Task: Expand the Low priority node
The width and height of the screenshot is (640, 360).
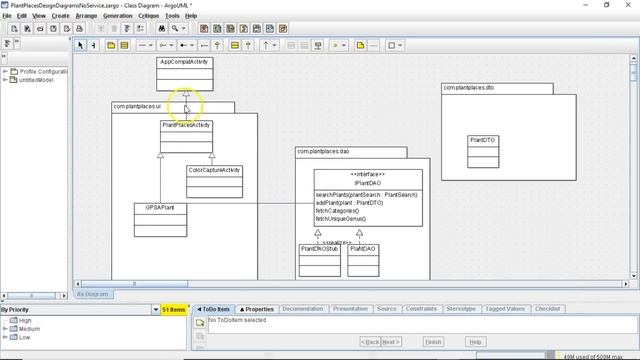Action: (5, 337)
